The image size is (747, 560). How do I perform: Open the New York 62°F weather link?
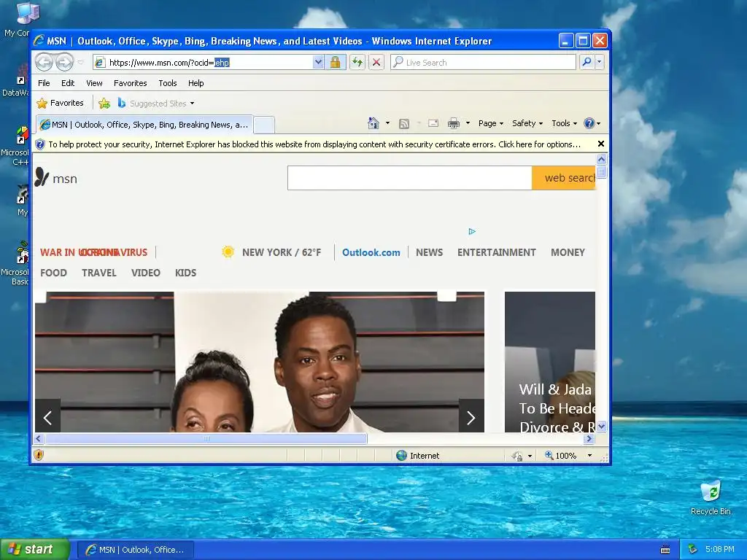pyautogui.click(x=282, y=252)
